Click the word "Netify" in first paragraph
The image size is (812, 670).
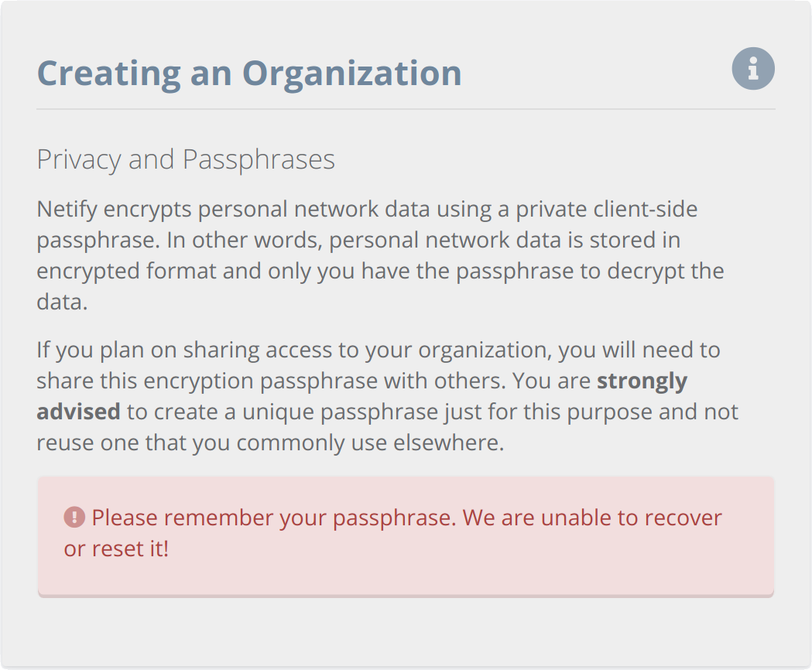pos(67,209)
